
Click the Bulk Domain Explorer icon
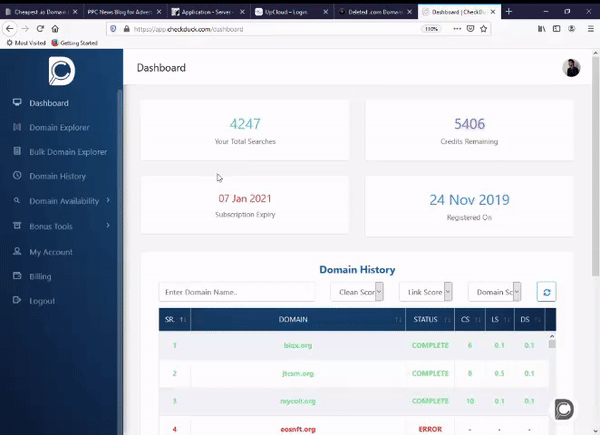coord(17,151)
